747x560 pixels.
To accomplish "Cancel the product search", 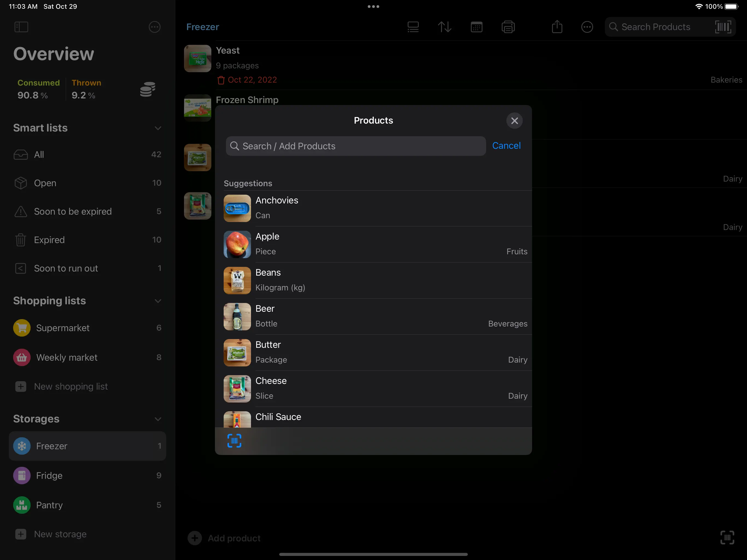I will (x=506, y=145).
